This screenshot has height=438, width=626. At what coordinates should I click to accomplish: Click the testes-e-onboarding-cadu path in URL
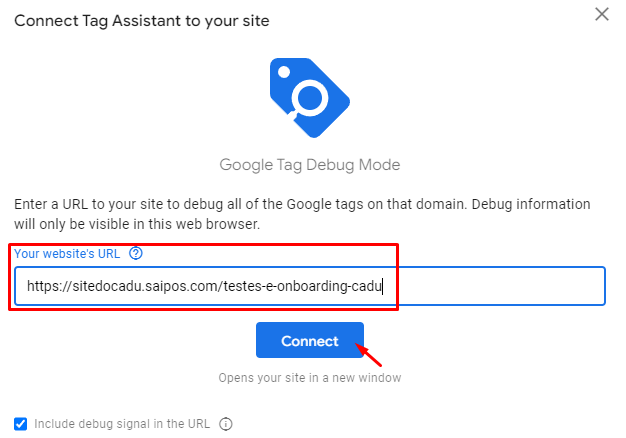pos(303,286)
